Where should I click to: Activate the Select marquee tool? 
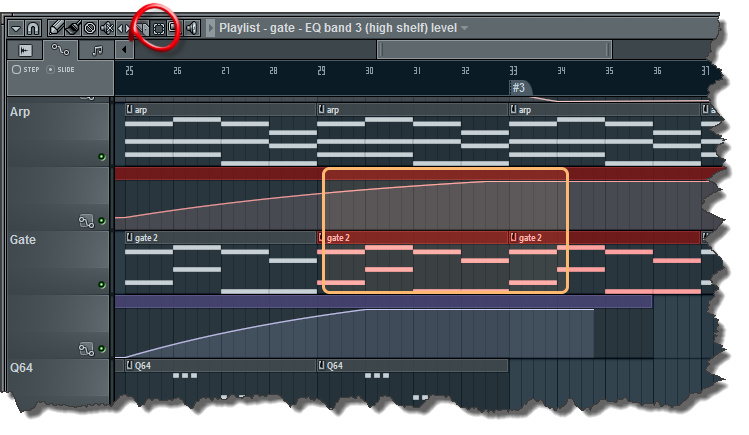click(x=157, y=28)
